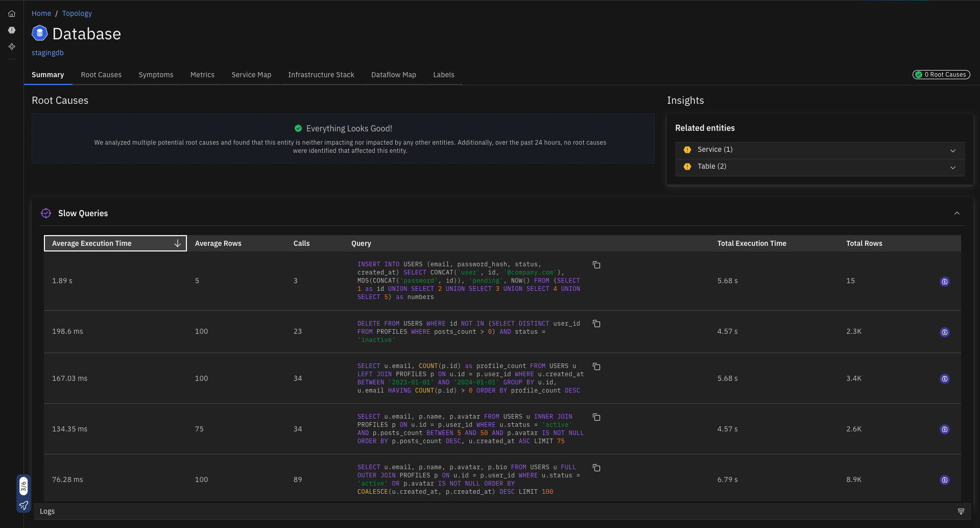This screenshot has height=528, width=980.
Task: Click the rocket getting-started icon
Action: pyautogui.click(x=23, y=506)
